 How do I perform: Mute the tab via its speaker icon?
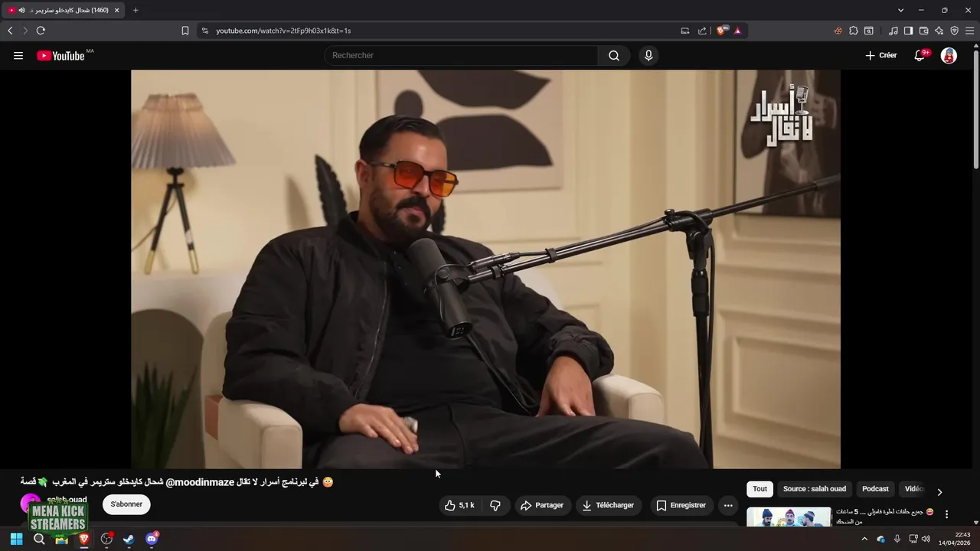(x=21, y=10)
